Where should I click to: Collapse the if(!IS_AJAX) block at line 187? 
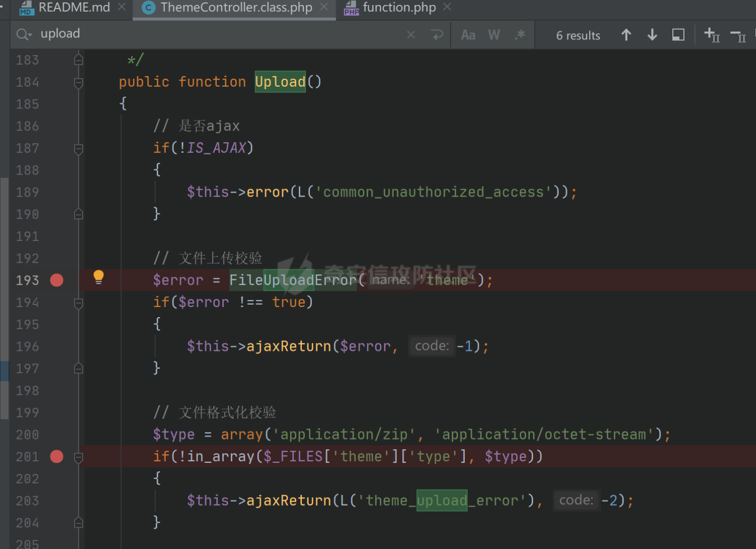(79, 148)
